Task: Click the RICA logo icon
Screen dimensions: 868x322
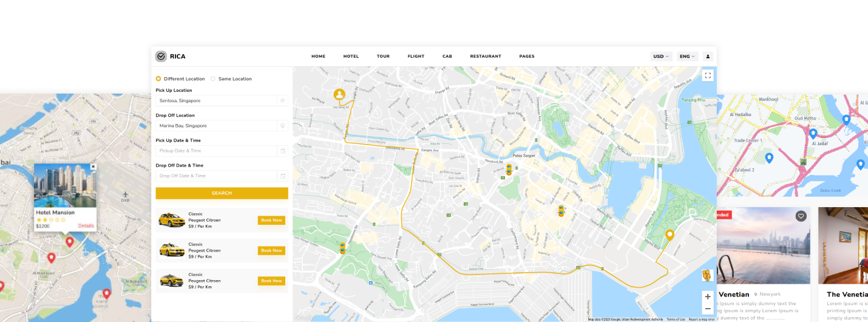Action: pos(161,57)
